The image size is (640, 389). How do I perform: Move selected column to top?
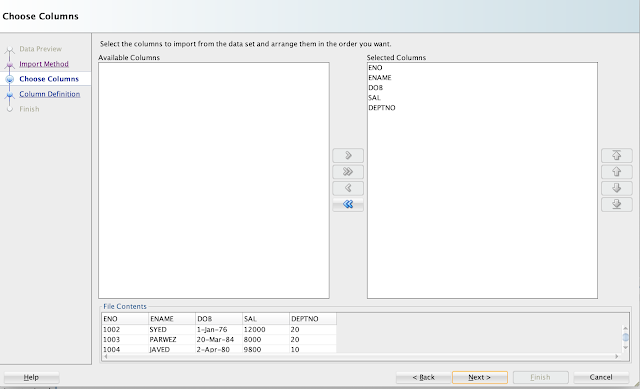(x=617, y=156)
